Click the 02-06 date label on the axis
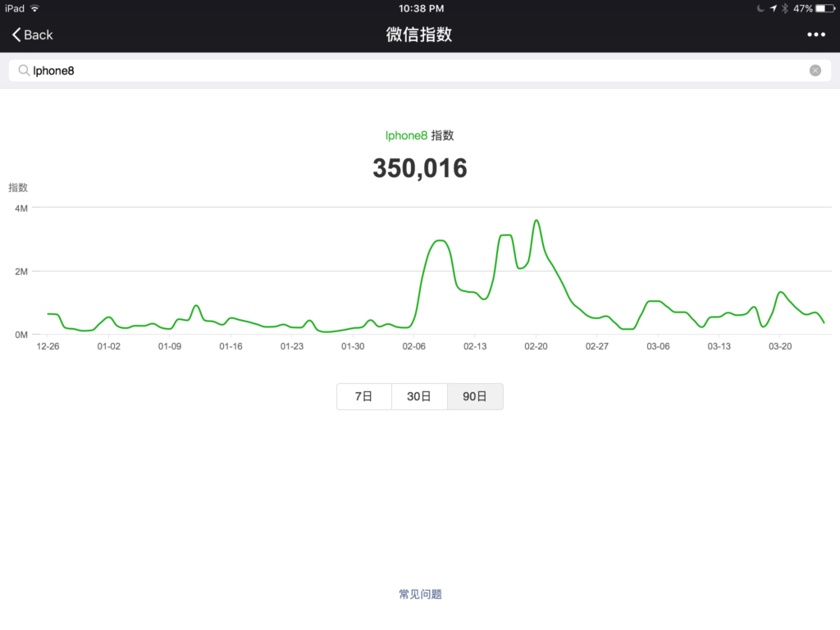Viewport: 840px width, 630px height. (414, 347)
